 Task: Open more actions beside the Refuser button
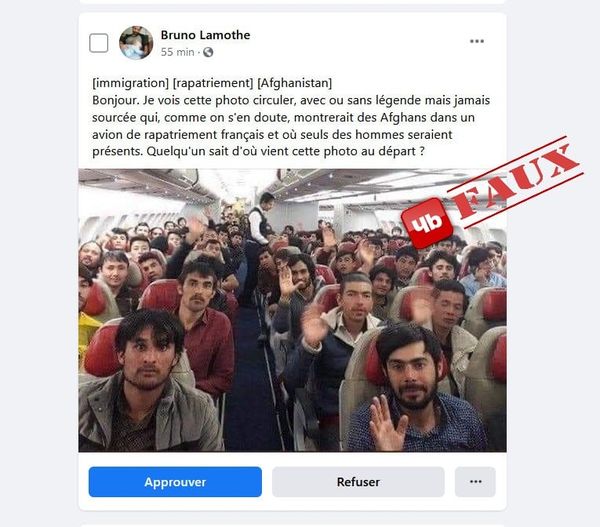pyautogui.click(x=475, y=482)
